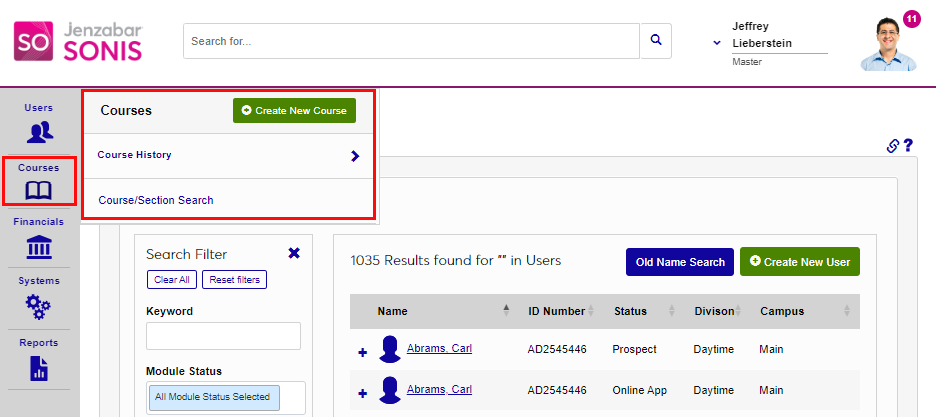Select Course/Section Search menu item
This screenshot has width=936, height=417.
click(156, 200)
